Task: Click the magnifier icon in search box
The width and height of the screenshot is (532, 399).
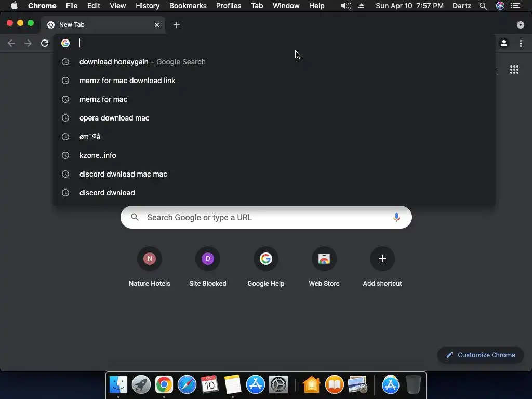Action: (135, 217)
